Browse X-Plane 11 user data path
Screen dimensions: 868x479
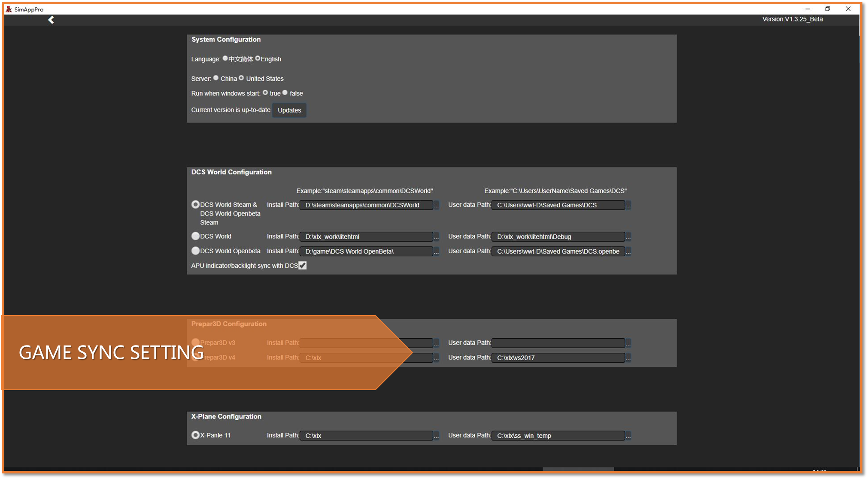point(628,436)
